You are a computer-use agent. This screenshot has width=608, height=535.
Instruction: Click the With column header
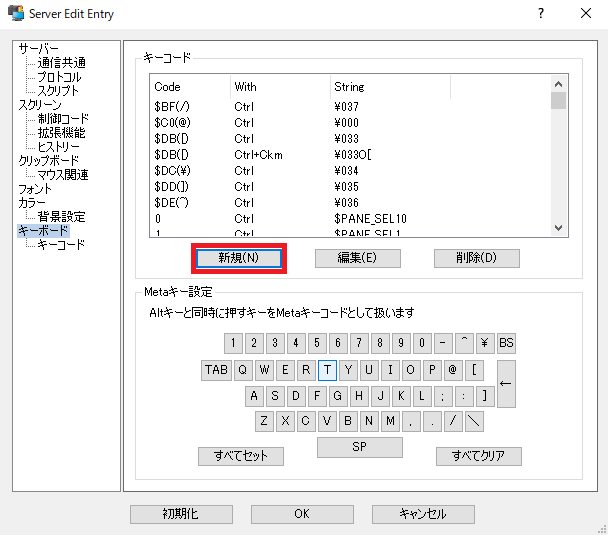click(x=280, y=86)
